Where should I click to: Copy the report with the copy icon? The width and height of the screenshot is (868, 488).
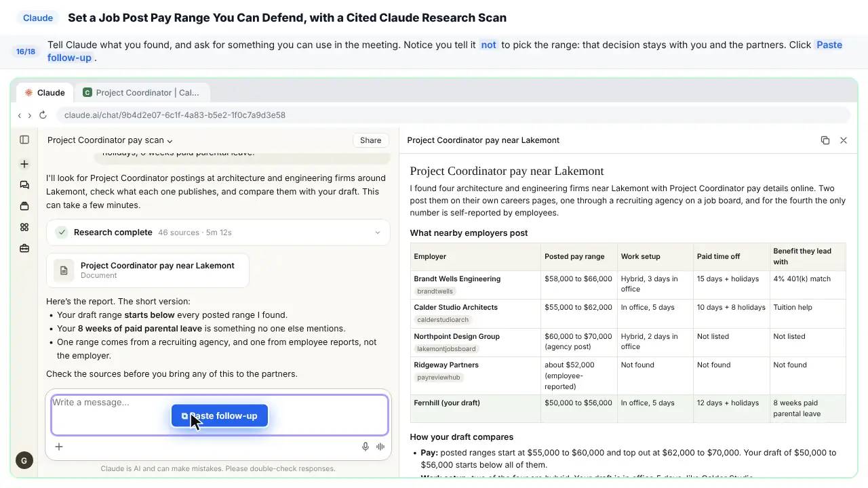click(825, 140)
